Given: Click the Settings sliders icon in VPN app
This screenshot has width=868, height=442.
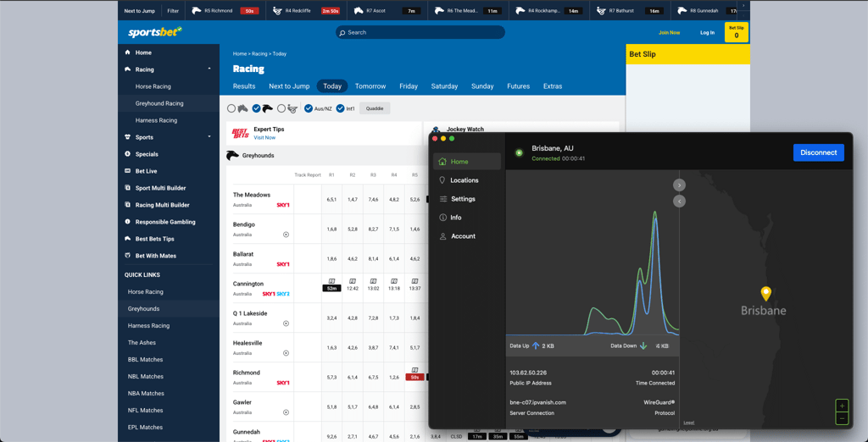Looking at the screenshot, I should [x=442, y=199].
